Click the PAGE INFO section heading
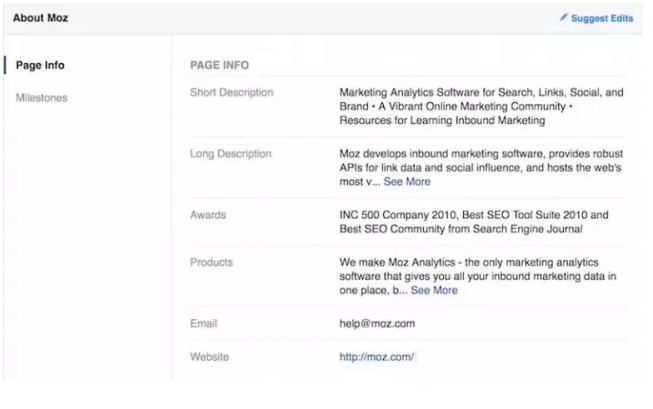Image resolution: width=653 pixels, height=409 pixels. [x=219, y=66]
